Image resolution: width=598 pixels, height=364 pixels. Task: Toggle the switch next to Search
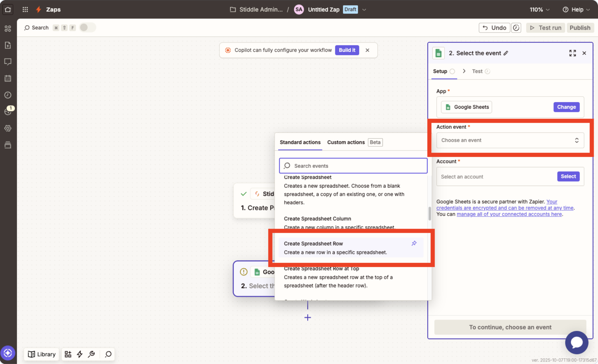(87, 27)
